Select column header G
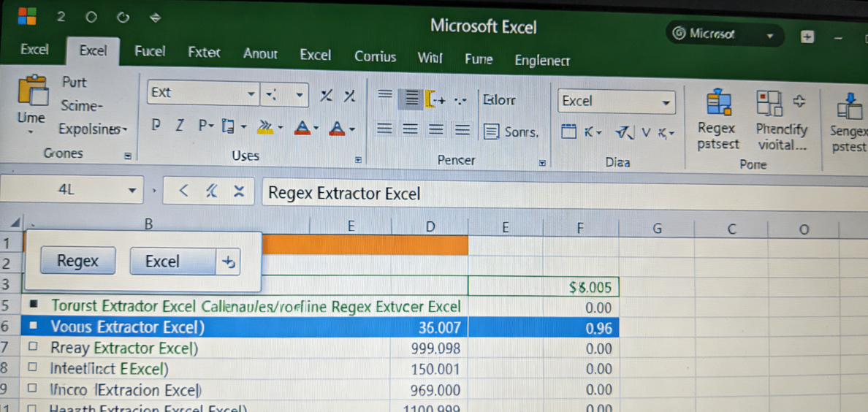868x412 pixels. tap(657, 228)
